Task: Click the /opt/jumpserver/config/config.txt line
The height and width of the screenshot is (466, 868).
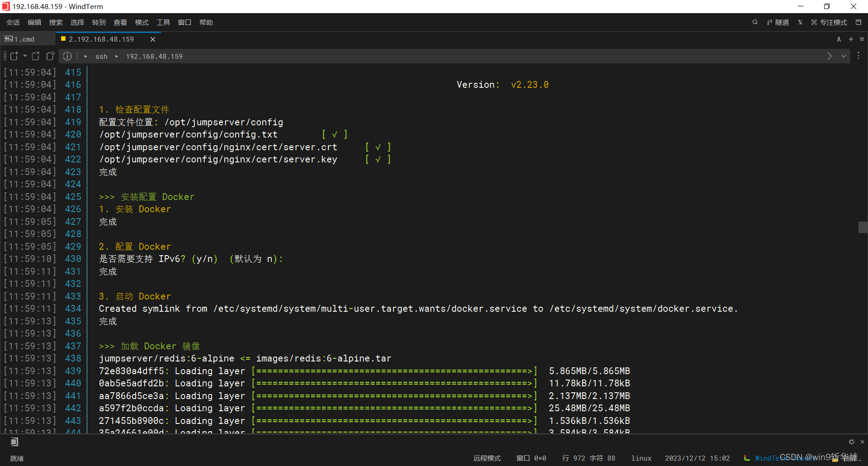Action: coord(188,135)
